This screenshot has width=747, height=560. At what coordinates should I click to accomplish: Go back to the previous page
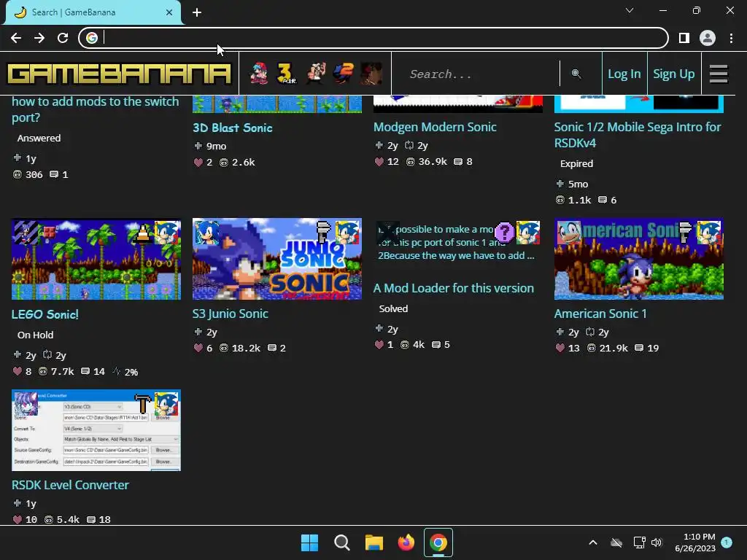click(16, 38)
